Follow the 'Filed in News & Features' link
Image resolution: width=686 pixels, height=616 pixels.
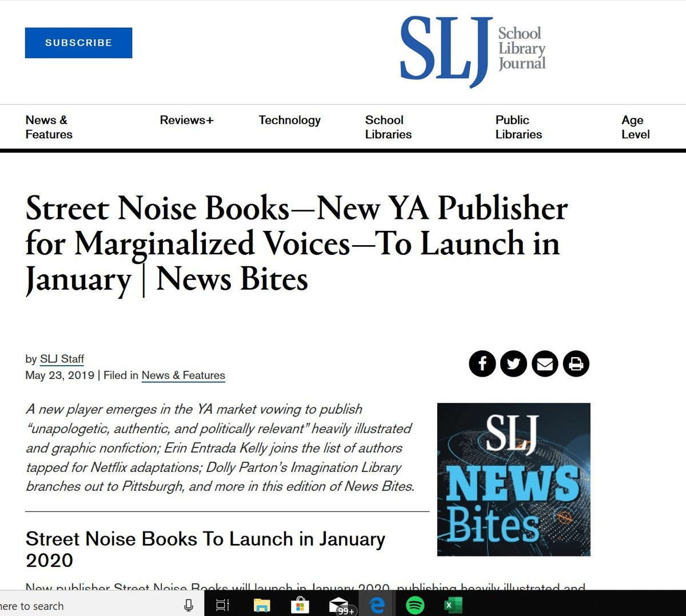184,375
